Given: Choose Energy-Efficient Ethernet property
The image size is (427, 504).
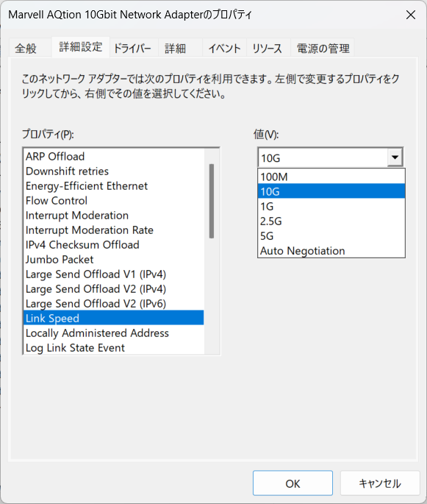Looking at the screenshot, I should 114,186.
